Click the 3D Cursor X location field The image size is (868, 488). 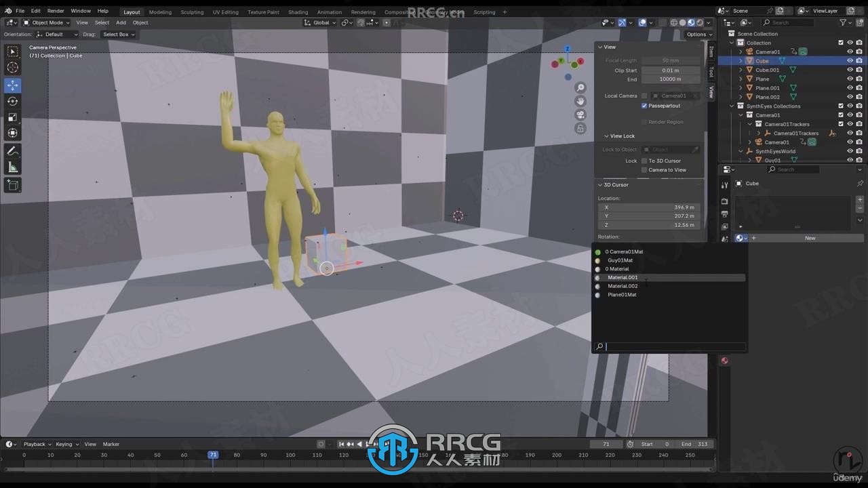pyautogui.click(x=649, y=207)
